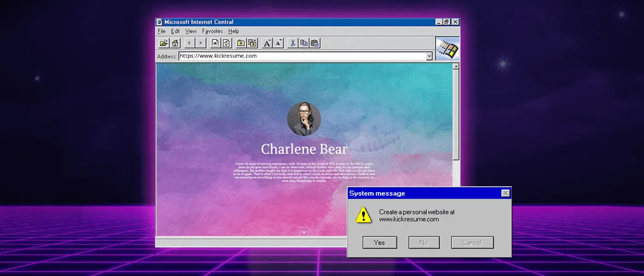Click Yes in the system message dialog
The image size is (644, 276).
[379, 242]
